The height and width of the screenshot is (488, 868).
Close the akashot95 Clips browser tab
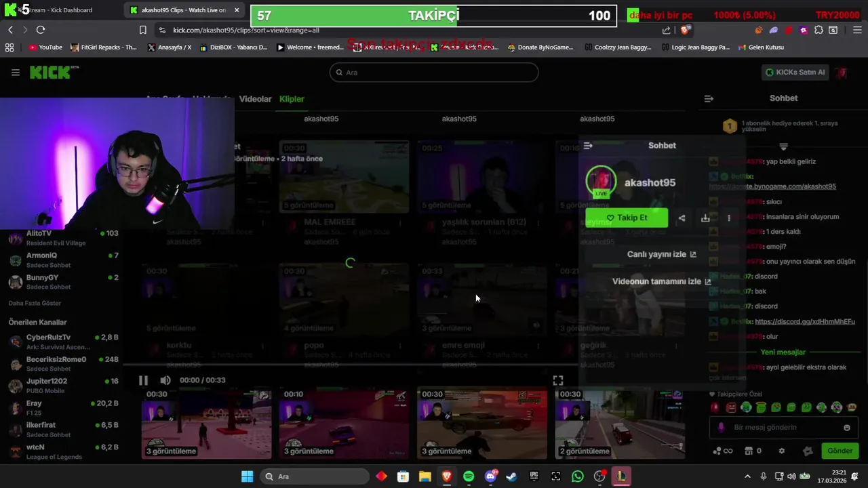[x=237, y=10]
